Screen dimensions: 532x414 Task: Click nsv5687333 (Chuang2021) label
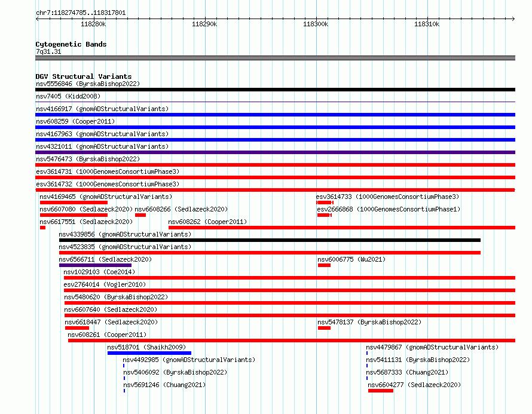[407, 372]
